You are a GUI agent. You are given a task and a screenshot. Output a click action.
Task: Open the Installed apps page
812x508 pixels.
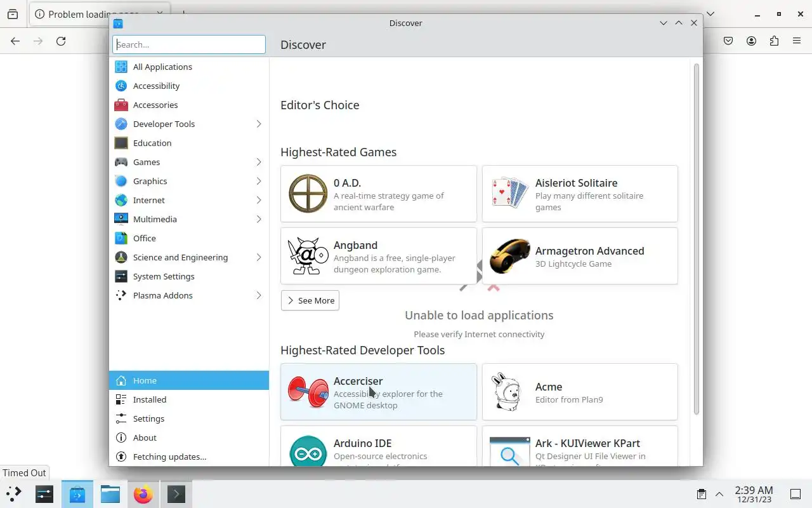tap(189, 399)
